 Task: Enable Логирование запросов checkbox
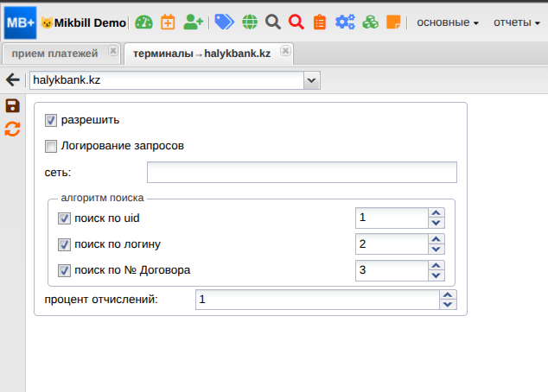coord(51,146)
